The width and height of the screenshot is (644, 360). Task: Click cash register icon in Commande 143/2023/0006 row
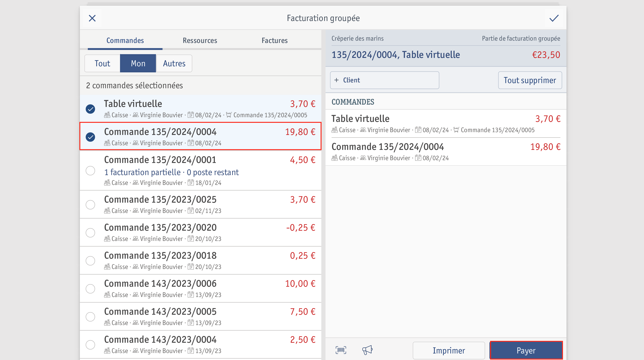[x=107, y=295]
